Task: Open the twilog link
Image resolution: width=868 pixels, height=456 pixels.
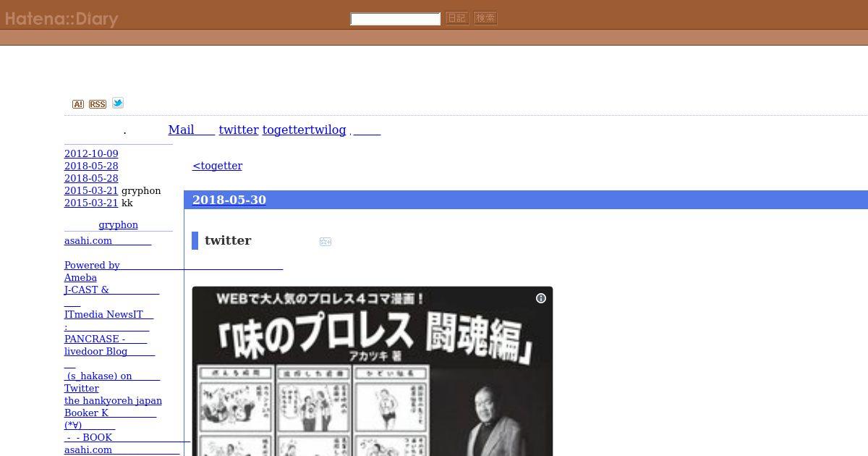Action: (328, 130)
